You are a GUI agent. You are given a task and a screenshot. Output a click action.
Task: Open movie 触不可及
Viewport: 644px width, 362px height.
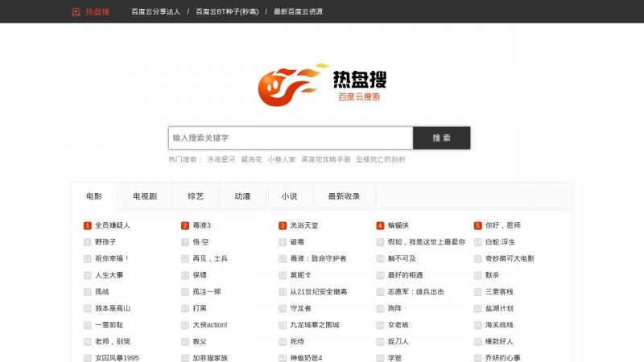click(402, 258)
